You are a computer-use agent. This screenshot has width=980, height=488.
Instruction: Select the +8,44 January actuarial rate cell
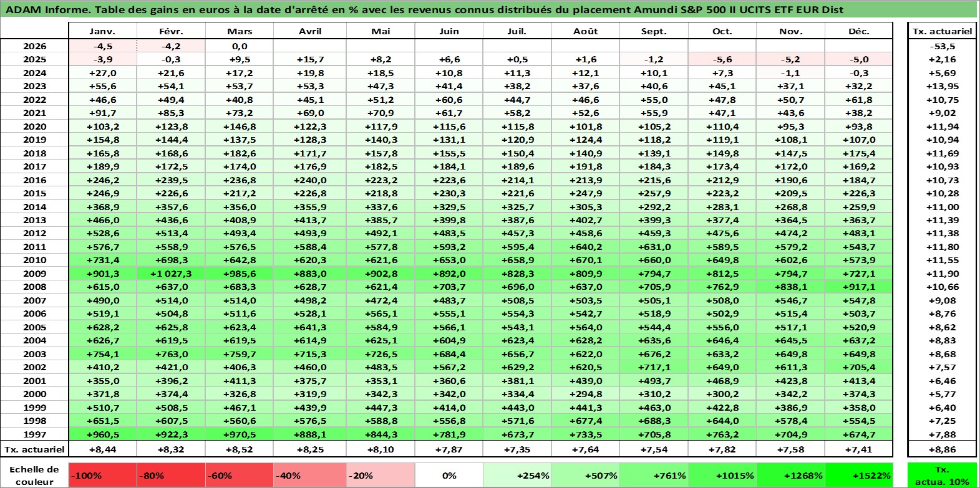[102, 449]
